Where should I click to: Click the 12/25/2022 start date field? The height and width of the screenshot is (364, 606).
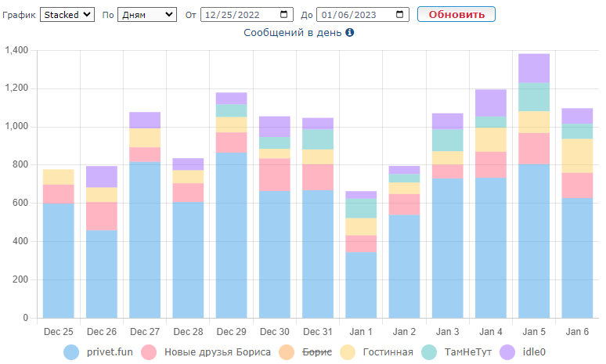coord(247,15)
